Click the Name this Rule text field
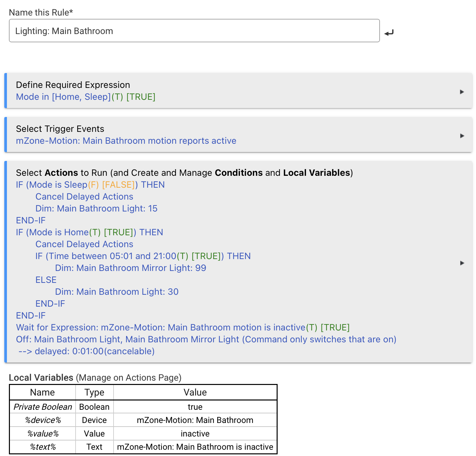This screenshot has width=476, height=456. (194, 31)
